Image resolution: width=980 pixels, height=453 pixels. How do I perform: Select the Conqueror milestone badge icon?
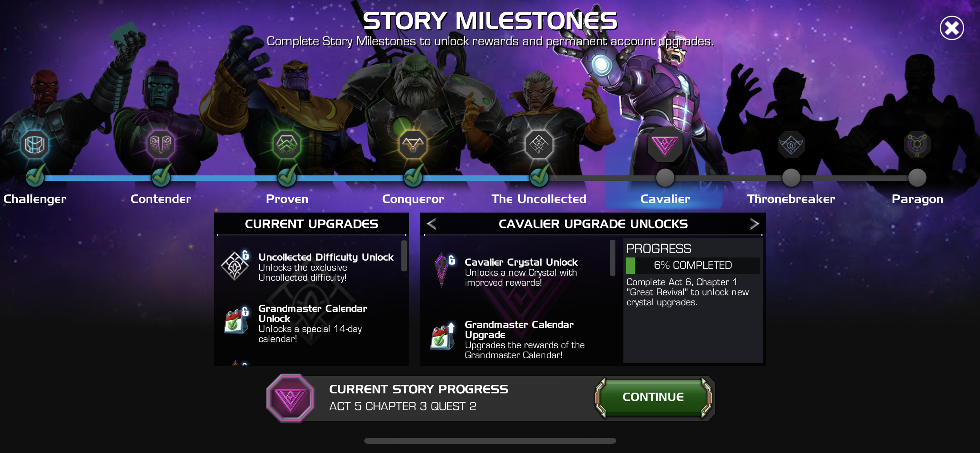click(x=413, y=145)
